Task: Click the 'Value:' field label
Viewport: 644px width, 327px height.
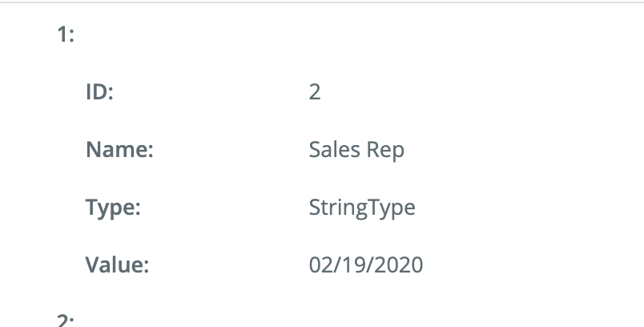Action: pos(117,264)
